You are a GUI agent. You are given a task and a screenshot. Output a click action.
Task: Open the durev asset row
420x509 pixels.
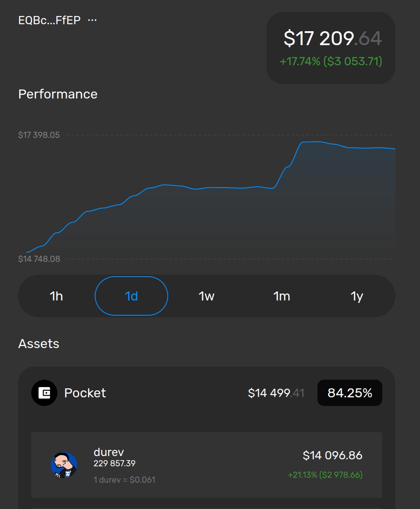tap(206, 465)
